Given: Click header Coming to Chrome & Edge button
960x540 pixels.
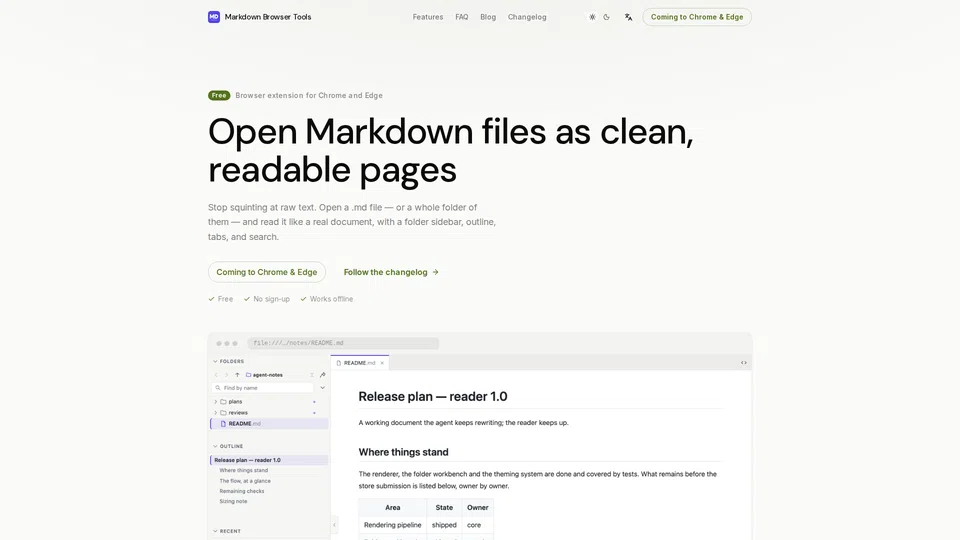Looking at the screenshot, I should (x=697, y=17).
